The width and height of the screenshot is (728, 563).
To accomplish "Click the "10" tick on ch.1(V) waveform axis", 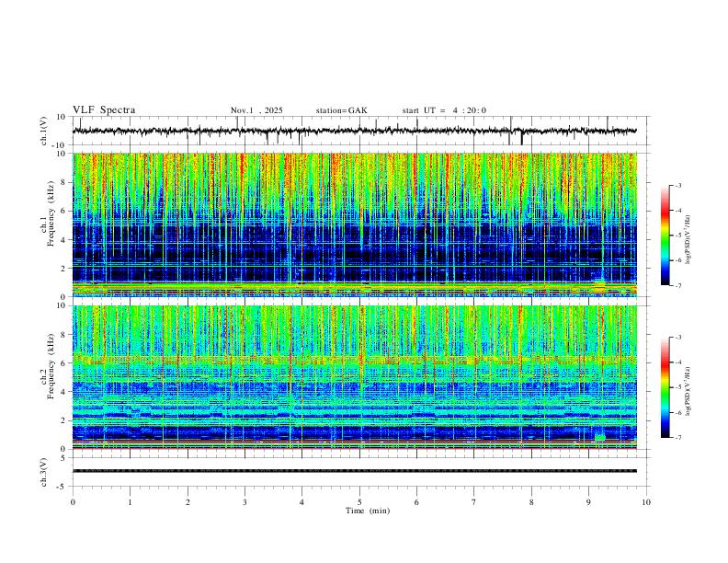I will point(62,117).
